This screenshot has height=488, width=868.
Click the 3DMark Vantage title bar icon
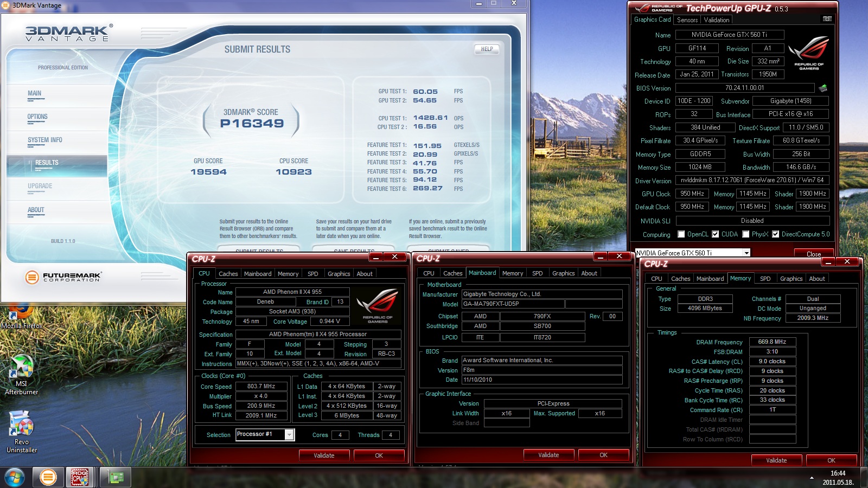pyautogui.click(x=7, y=5)
